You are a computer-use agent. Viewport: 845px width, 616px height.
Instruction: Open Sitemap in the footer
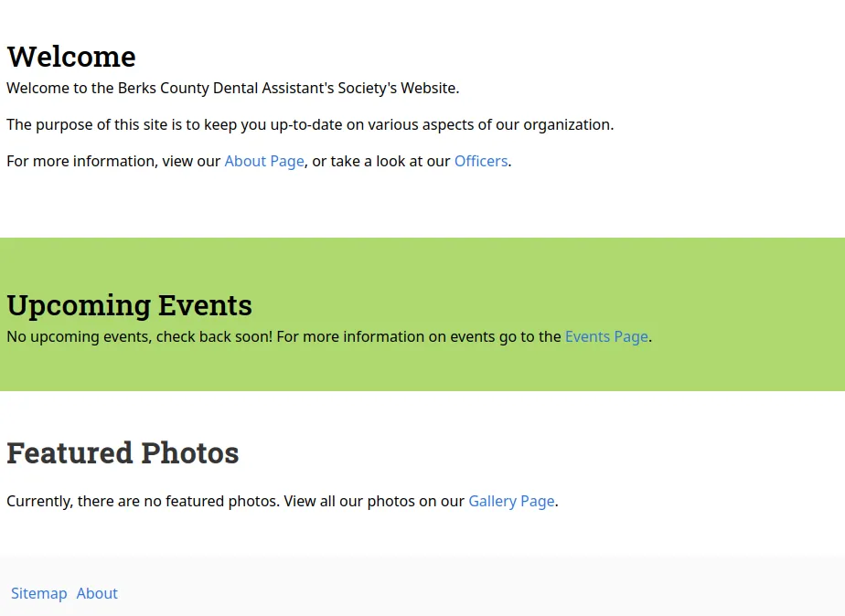(38, 594)
